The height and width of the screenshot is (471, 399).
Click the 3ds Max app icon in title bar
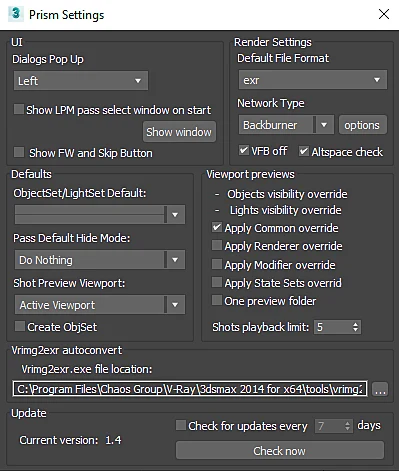tap(15, 14)
